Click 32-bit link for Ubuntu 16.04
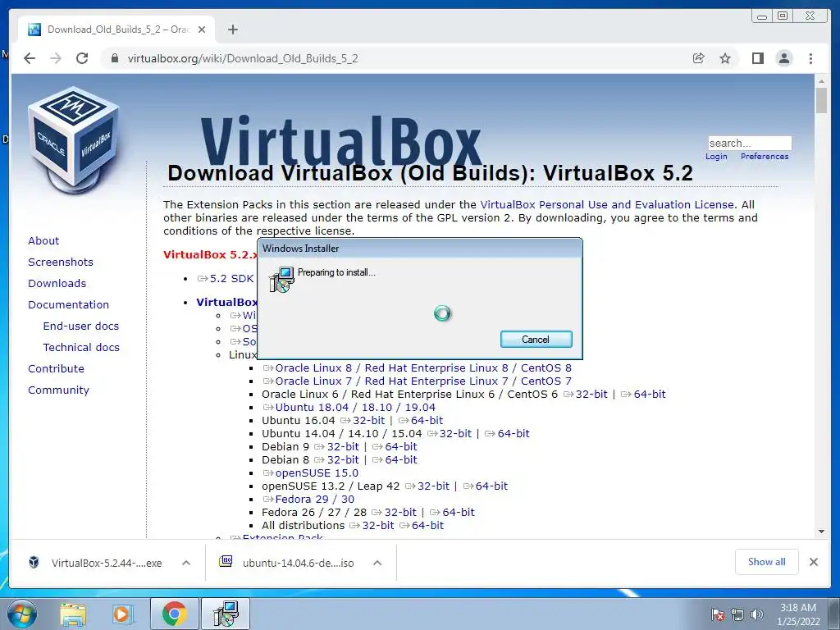 click(363, 421)
